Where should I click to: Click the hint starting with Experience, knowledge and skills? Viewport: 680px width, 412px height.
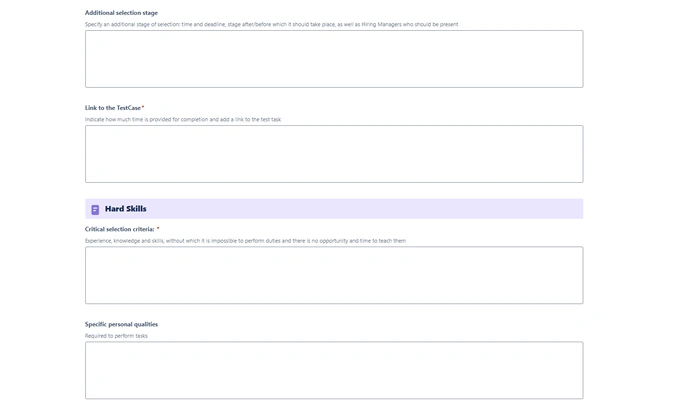(x=245, y=241)
